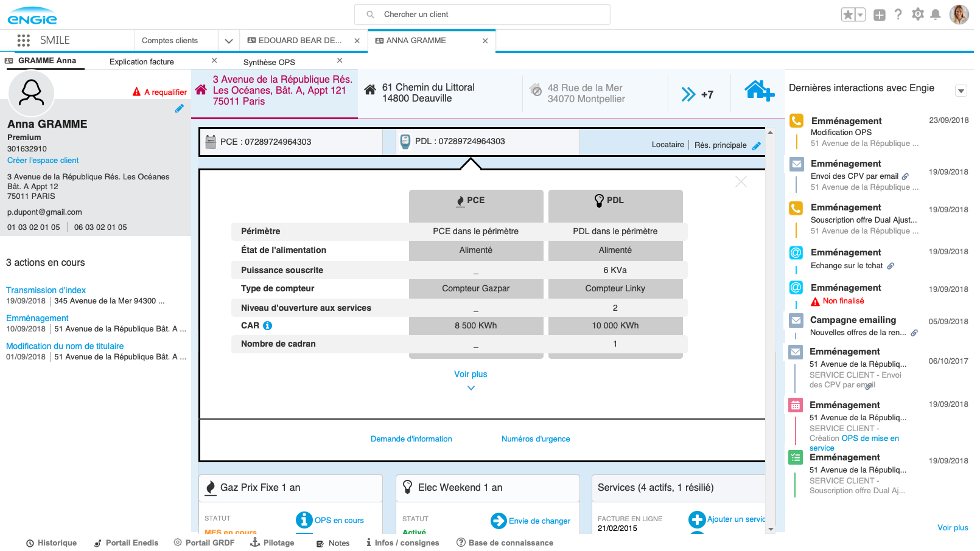Click Demande d'information link
This screenshot has width=980, height=551.
tap(411, 439)
